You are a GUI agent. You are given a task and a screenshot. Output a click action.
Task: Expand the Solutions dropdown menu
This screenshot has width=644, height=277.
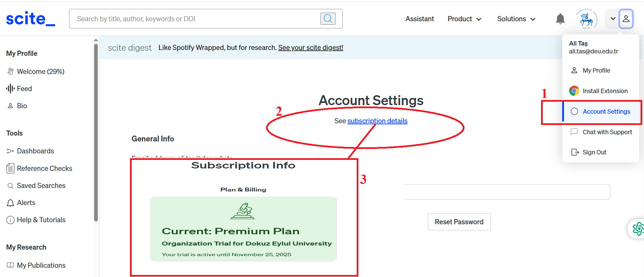516,19
